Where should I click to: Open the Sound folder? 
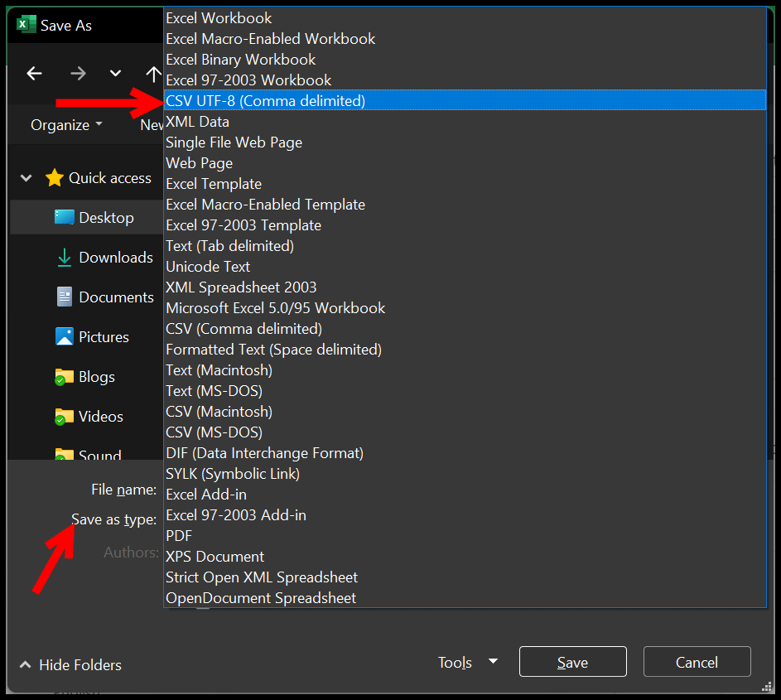click(87, 452)
